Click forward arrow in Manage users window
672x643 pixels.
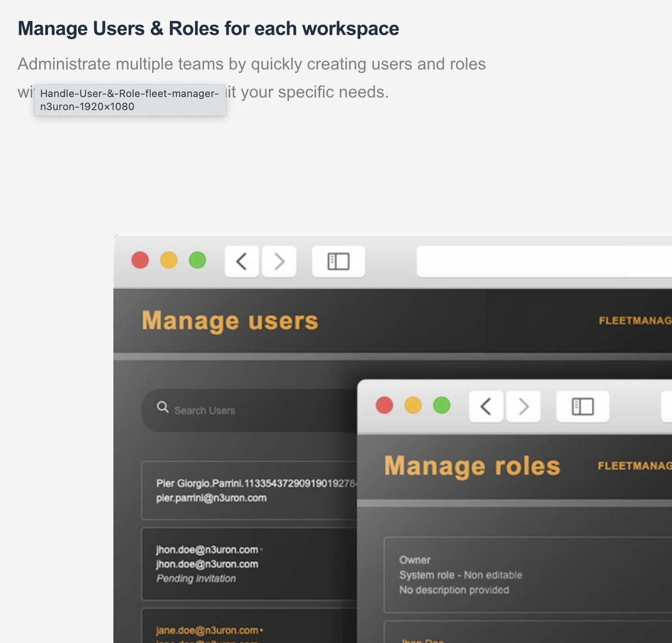(279, 261)
